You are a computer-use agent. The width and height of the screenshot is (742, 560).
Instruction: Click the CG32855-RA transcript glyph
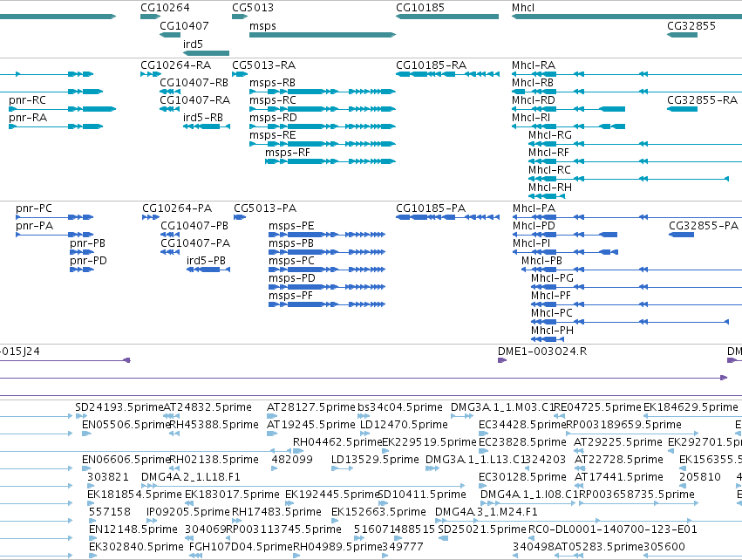[682, 109]
